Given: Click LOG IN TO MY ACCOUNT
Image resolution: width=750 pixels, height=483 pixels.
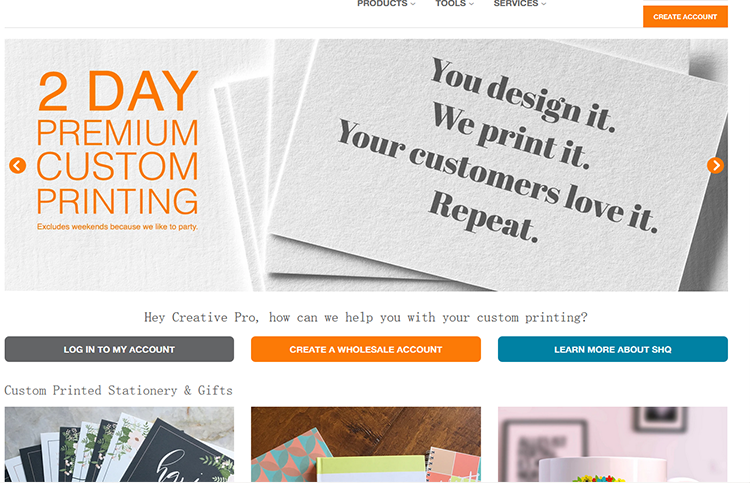Looking at the screenshot, I should (119, 349).
